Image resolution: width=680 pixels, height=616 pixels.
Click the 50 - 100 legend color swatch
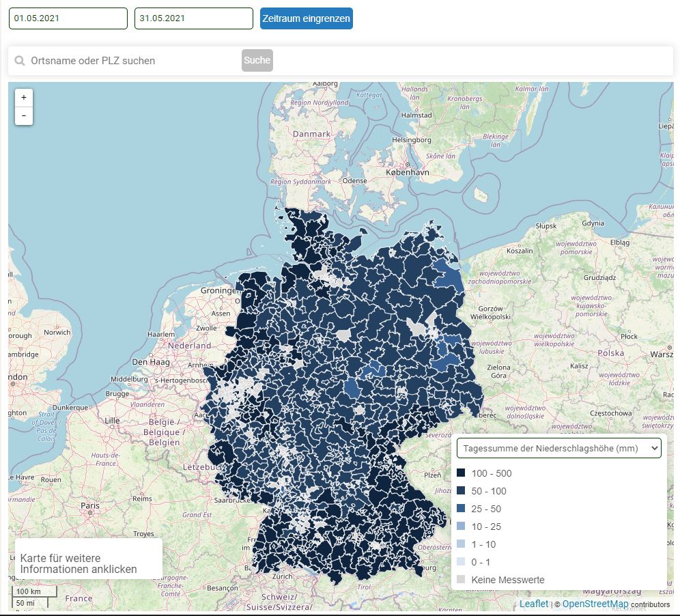click(x=461, y=491)
